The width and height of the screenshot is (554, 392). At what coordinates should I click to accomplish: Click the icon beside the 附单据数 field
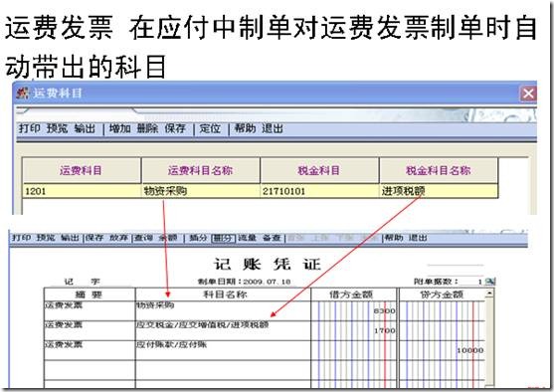pos(490,282)
